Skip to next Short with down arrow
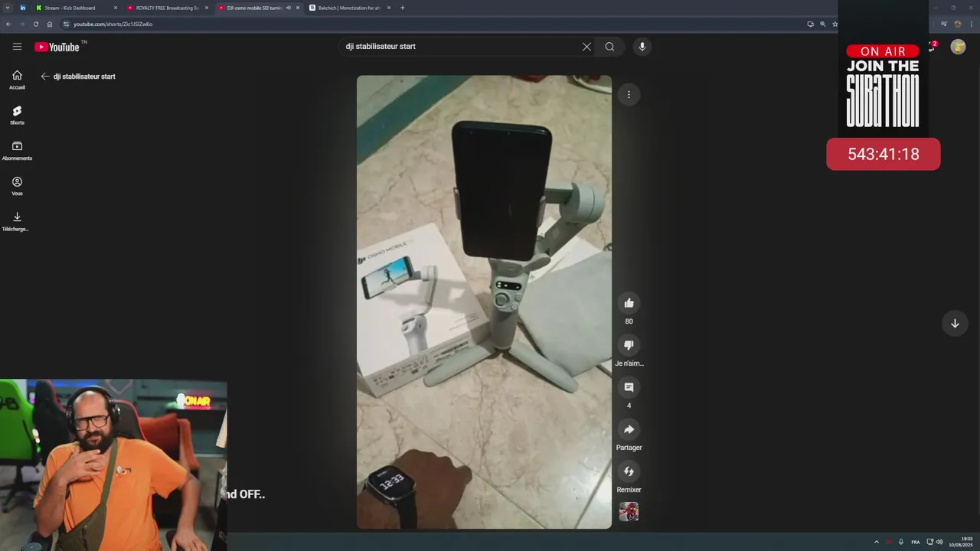 [955, 323]
